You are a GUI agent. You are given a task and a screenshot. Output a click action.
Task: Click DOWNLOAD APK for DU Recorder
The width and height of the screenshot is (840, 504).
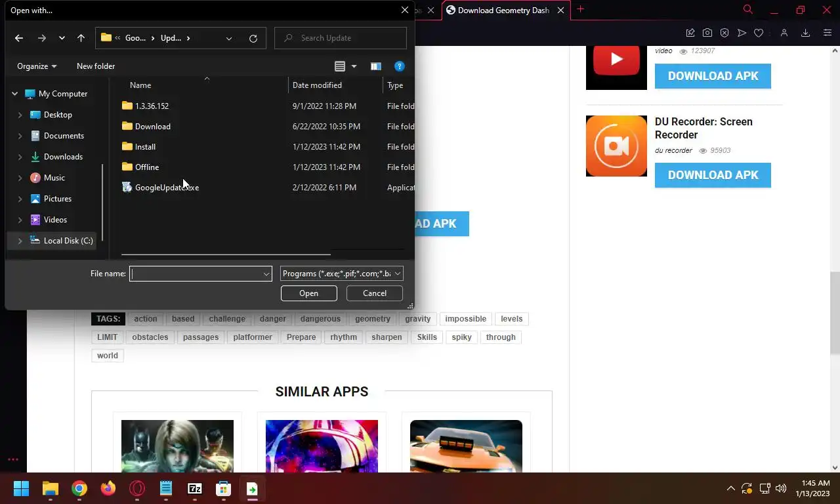click(713, 175)
